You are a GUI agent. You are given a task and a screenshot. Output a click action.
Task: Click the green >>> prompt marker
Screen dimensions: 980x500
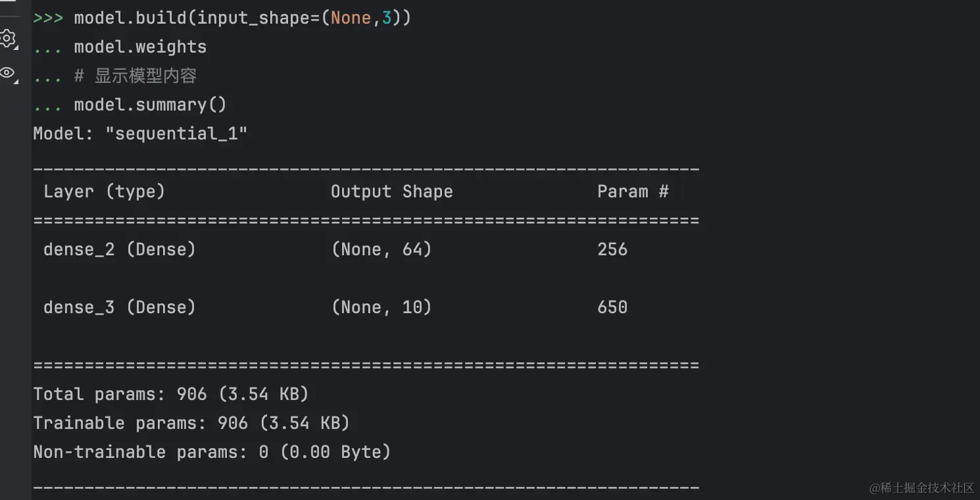pyautogui.click(x=48, y=18)
